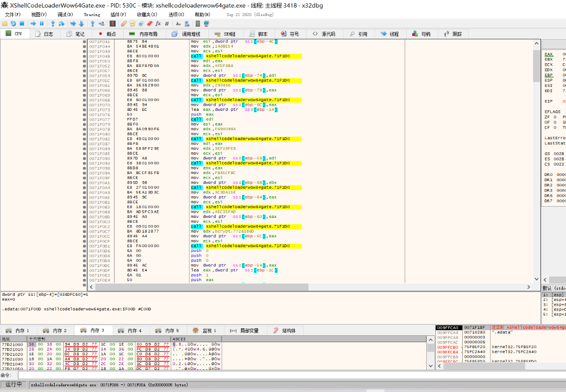Switch to the 线程 tab
Viewport: 566px width, 392px height.
click(x=390, y=34)
